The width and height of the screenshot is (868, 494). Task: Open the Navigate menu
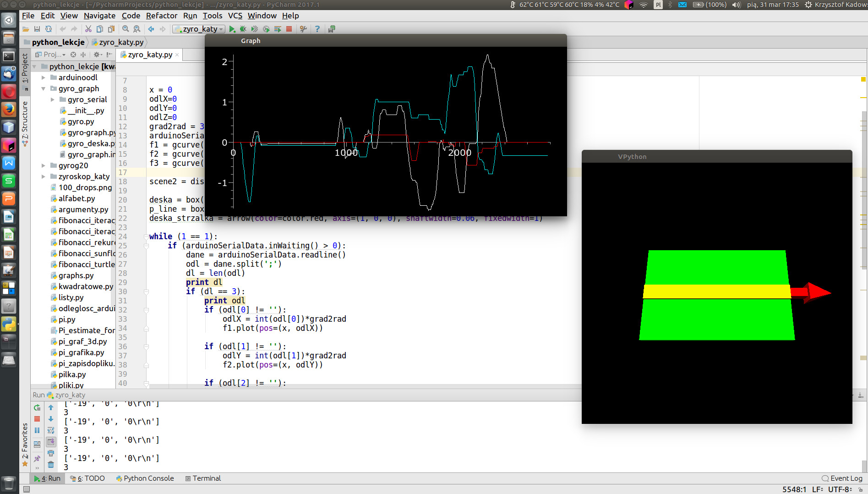click(x=99, y=16)
